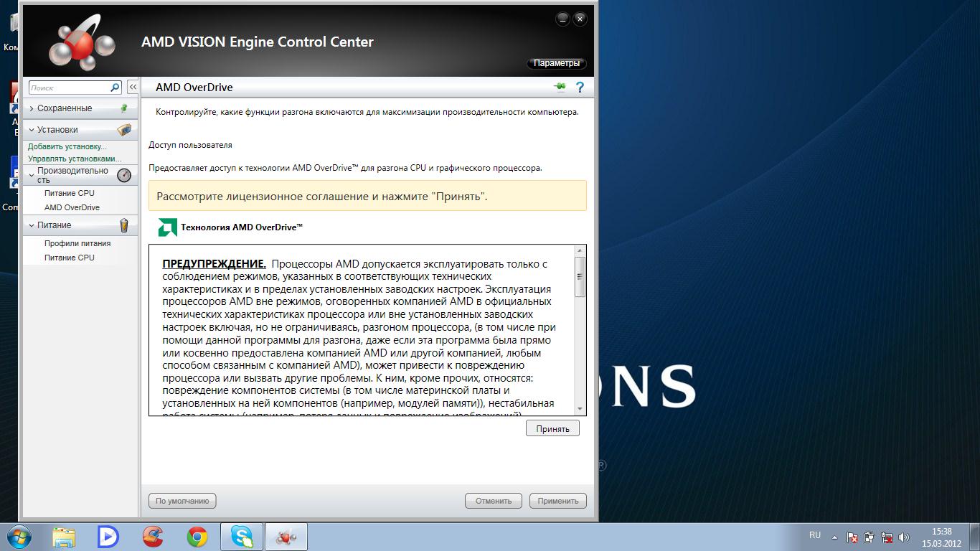Show hidden tray icons arrow

[834, 537]
